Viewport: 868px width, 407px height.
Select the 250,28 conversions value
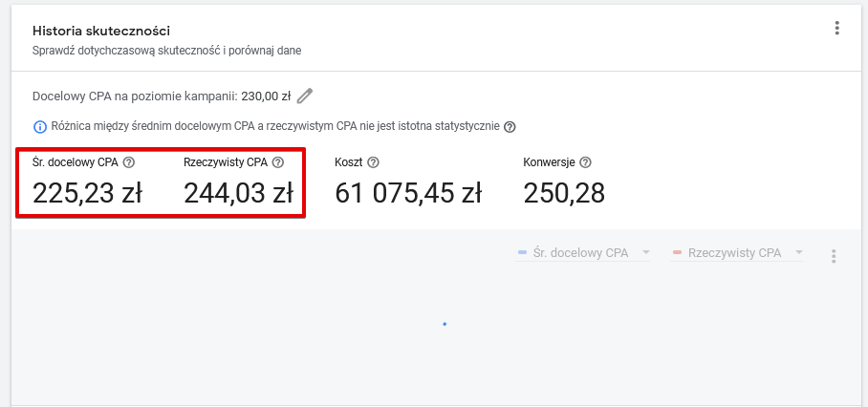pyautogui.click(x=564, y=194)
